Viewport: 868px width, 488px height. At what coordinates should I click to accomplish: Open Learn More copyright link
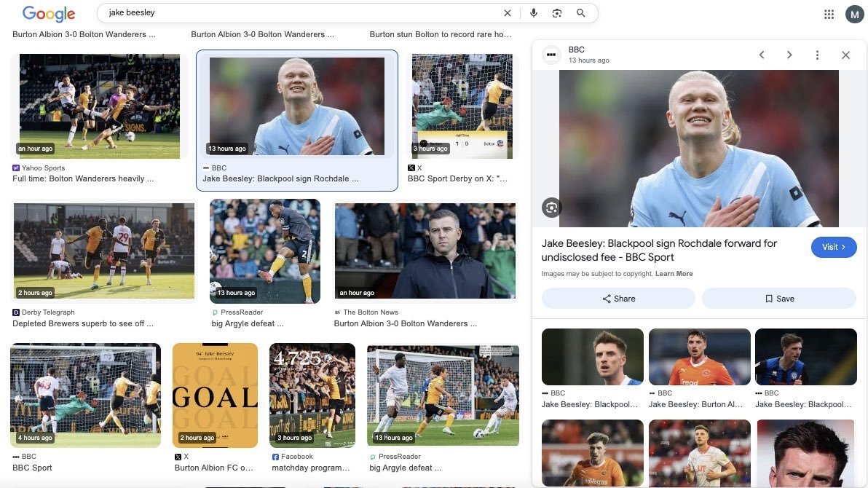[x=674, y=274]
